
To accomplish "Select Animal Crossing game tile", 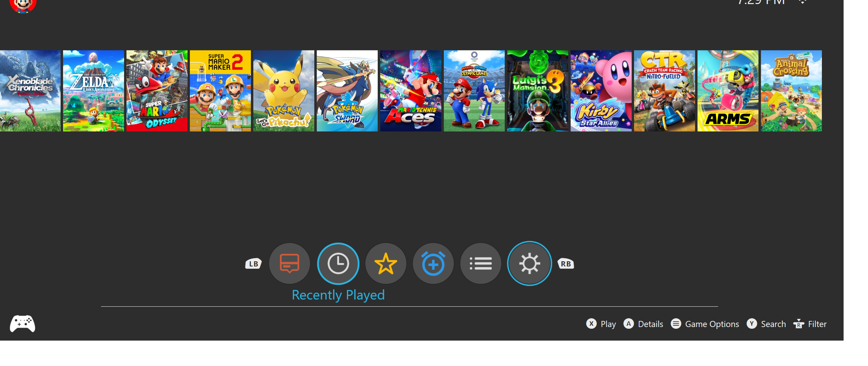I will tap(791, 91).
